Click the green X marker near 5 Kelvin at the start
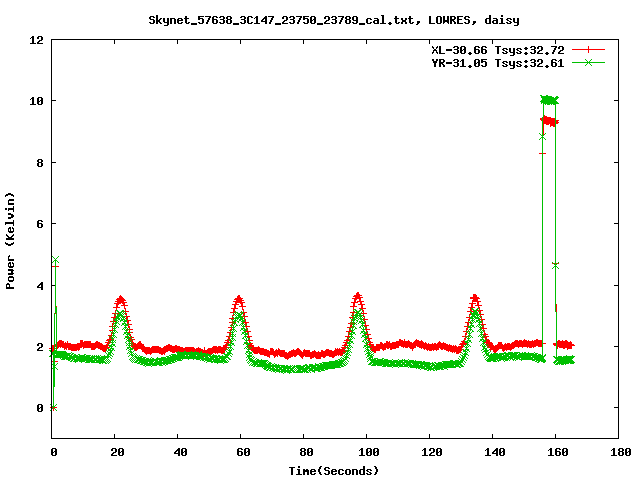This screenshot has width=640, height=480. pos(56,260)
